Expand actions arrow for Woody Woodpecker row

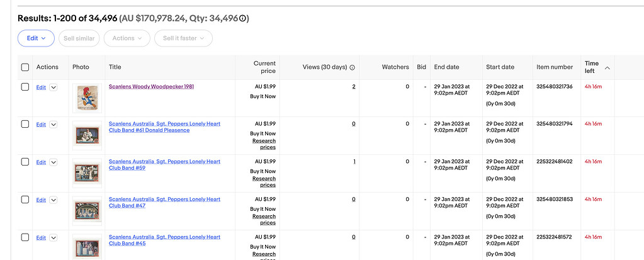click(x=53, y=87)
